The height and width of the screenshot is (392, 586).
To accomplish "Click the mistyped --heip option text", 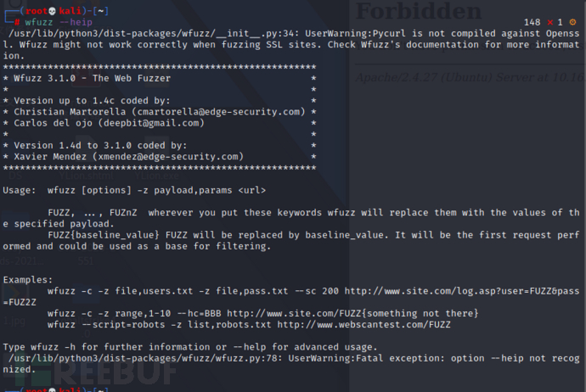I will click(76, 22).
